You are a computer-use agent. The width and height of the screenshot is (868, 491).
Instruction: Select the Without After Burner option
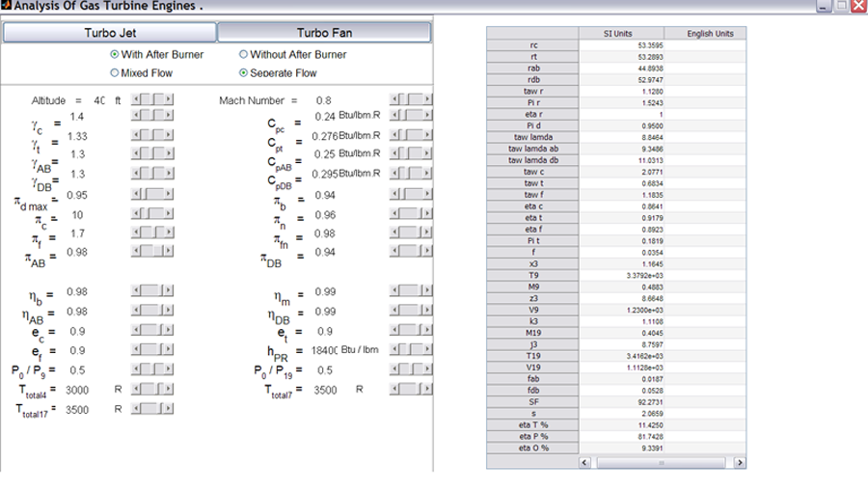coord(243,55)
